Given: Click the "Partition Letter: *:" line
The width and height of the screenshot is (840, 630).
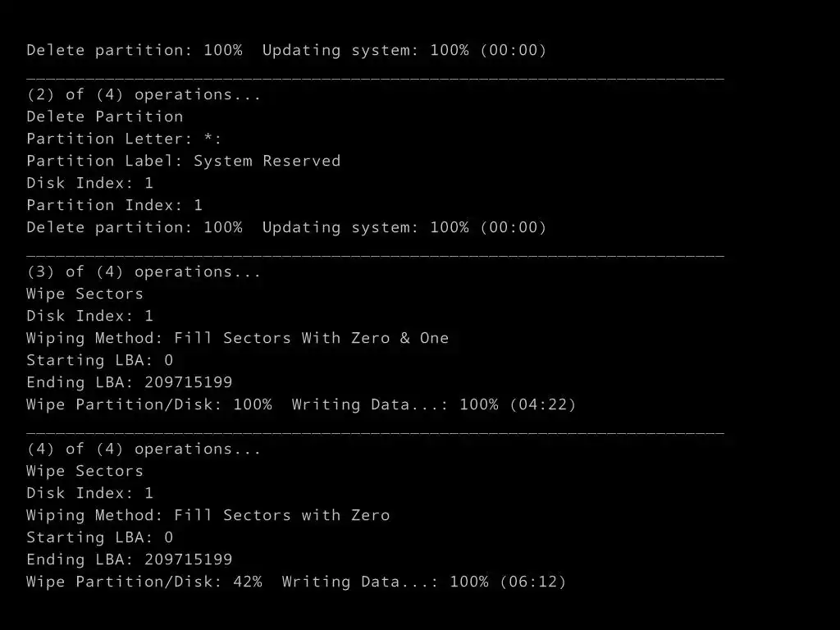Looking at the screenshot, I should point(124,139).
